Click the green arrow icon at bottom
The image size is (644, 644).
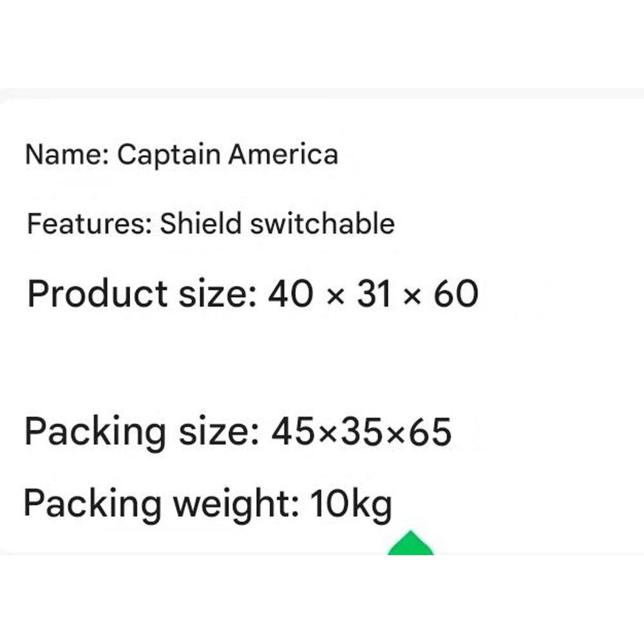[410, 545]
